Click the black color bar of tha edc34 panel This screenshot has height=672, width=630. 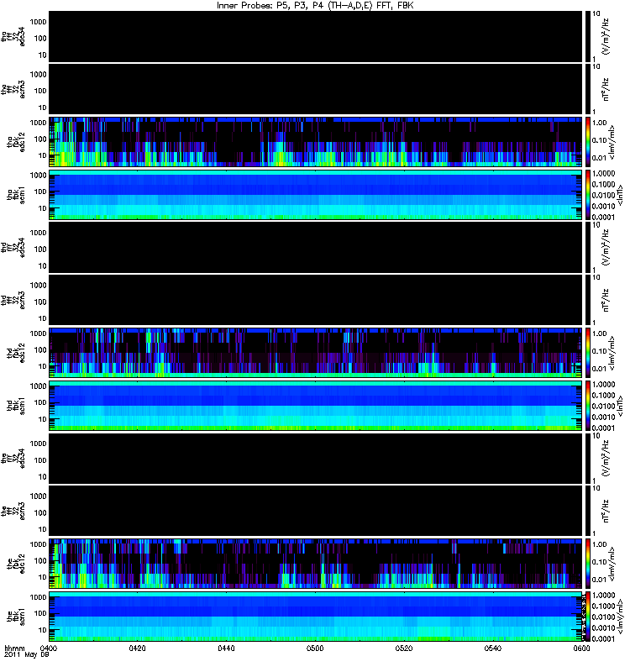(x=588, y=37)
